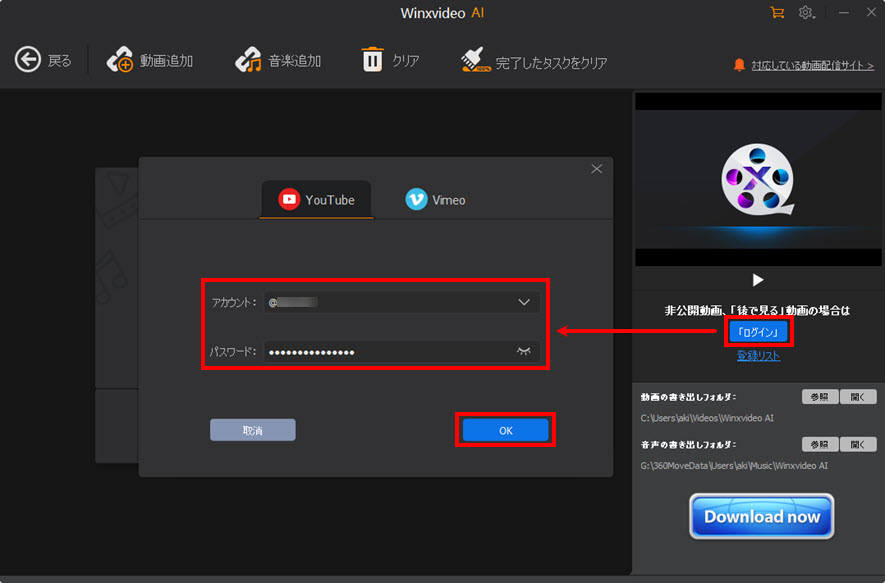Close the login dialog

pos(597,169)
